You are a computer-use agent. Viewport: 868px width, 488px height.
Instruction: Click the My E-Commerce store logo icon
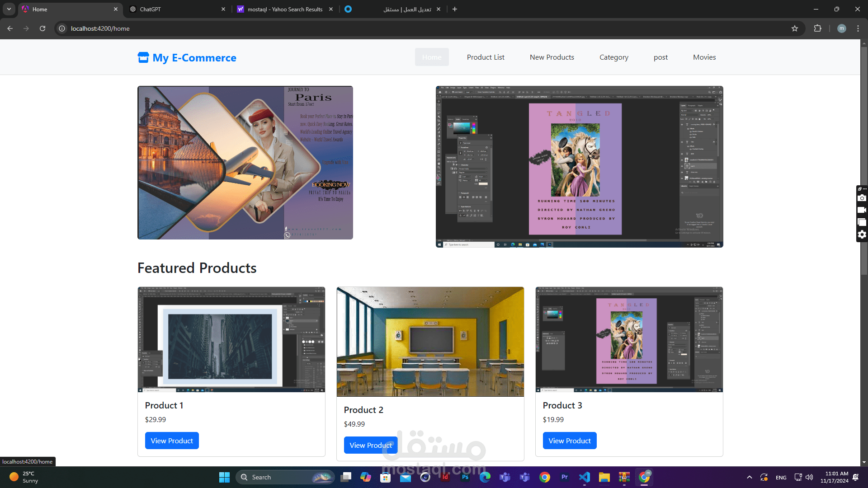point(143,57)
